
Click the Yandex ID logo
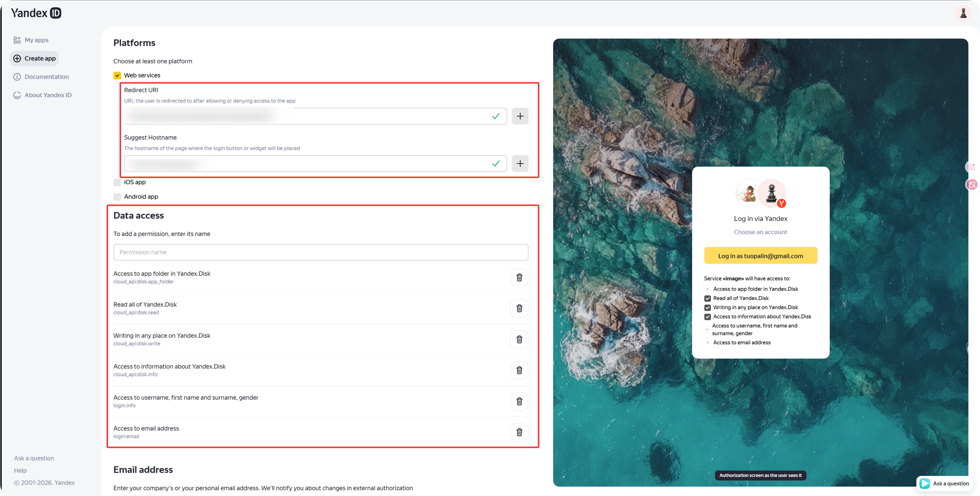[36, 13]
